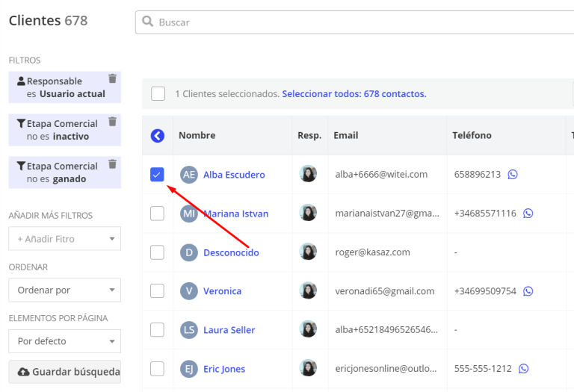Uncheck the Alba Escudero checkbox
The width and height of the screenshot is (574, 392).
click(x=157, y=175)
